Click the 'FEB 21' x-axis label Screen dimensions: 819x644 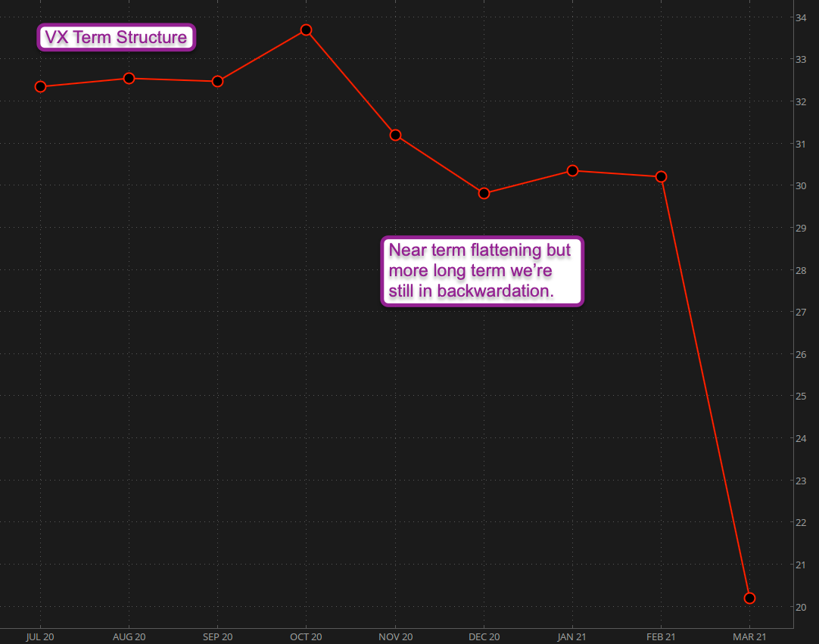tap(661, 636)
